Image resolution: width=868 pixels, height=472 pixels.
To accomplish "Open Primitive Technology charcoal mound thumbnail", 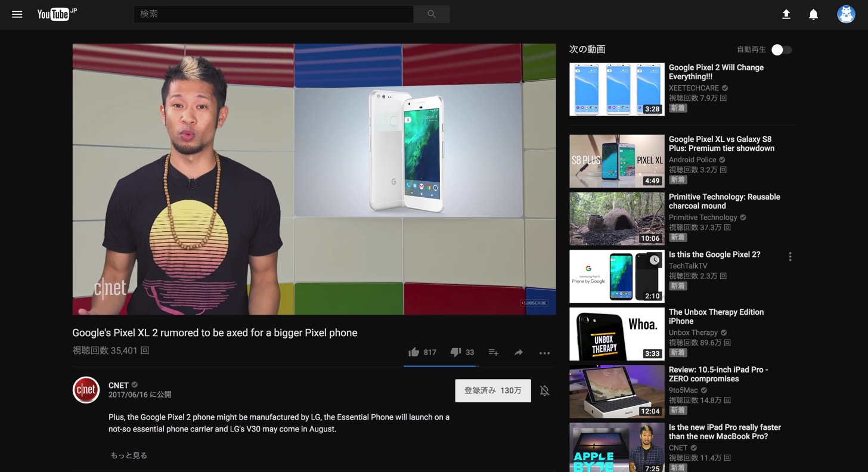I will tap(617, 219).
